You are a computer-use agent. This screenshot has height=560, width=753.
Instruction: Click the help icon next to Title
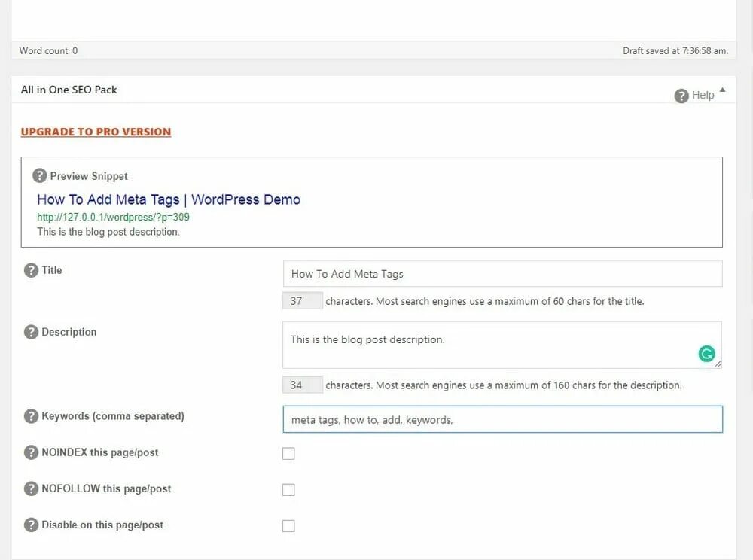31,270
